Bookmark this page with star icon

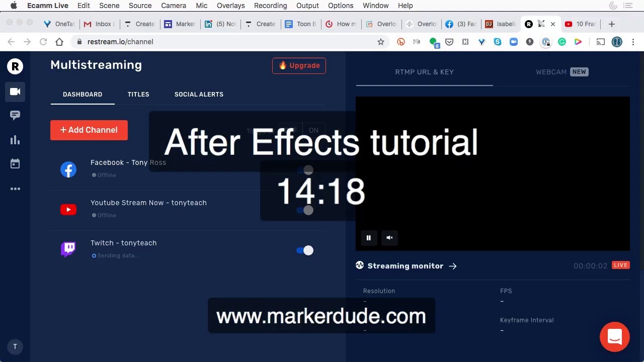(381, 42)
